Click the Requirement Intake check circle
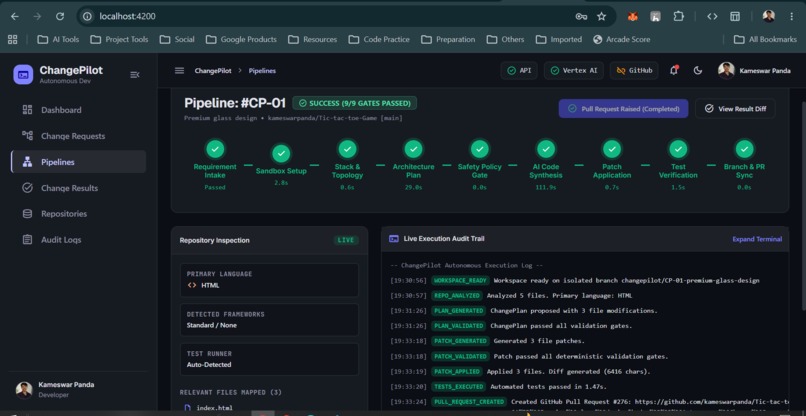 point(215,149)
